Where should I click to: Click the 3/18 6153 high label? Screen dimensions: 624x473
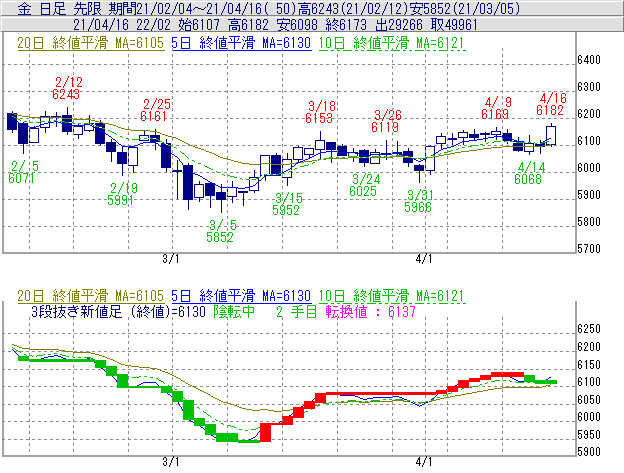point(320,112)
